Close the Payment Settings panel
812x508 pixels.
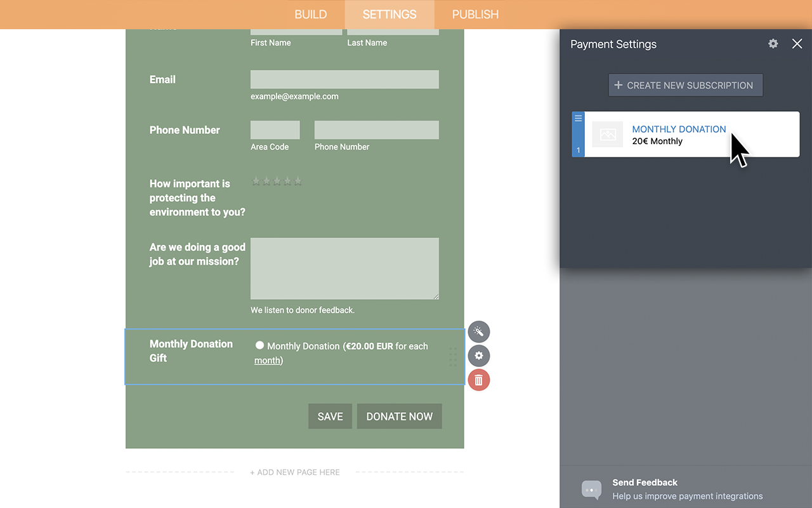pos(797,44)
